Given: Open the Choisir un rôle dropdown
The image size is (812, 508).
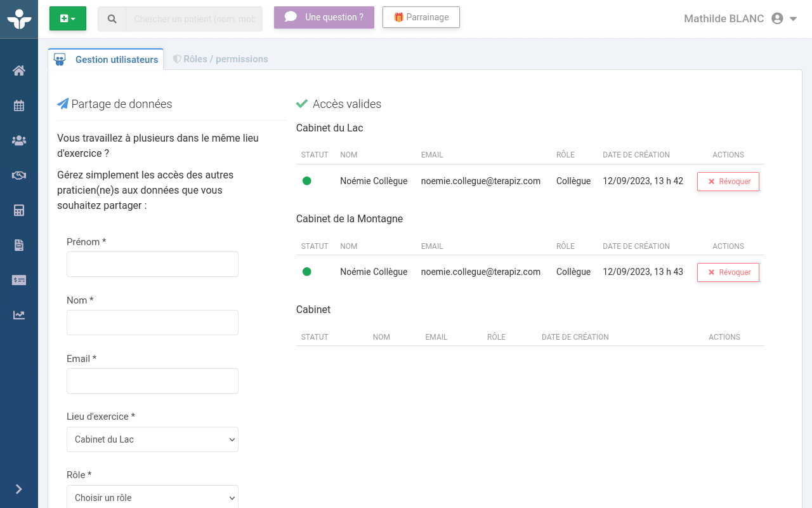Looking at the screenshot, I should [x=152, y=498].
